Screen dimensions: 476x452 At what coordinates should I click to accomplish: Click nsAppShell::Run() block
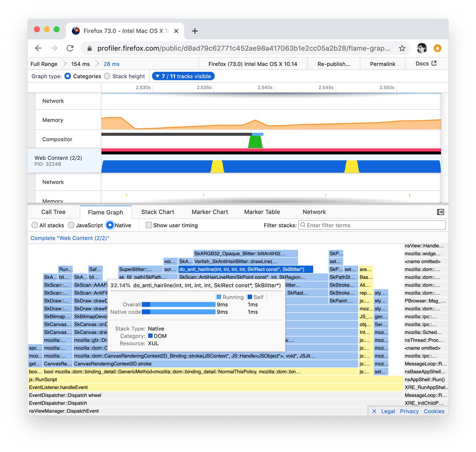(x=426, y=379)
